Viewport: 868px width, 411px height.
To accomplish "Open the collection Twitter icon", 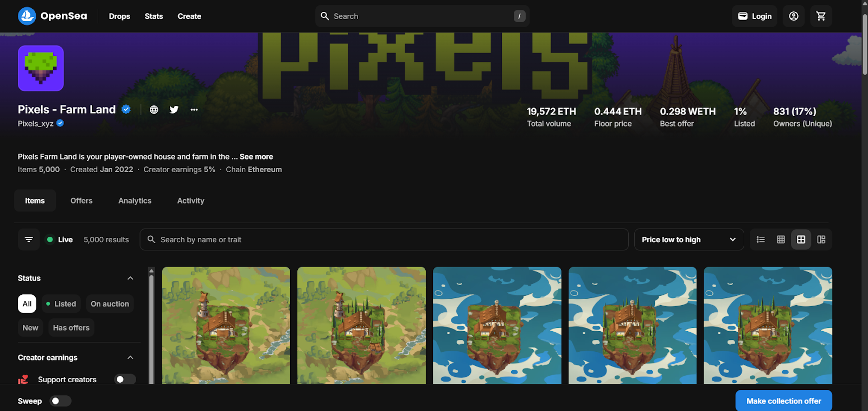I will pos(174,110).
